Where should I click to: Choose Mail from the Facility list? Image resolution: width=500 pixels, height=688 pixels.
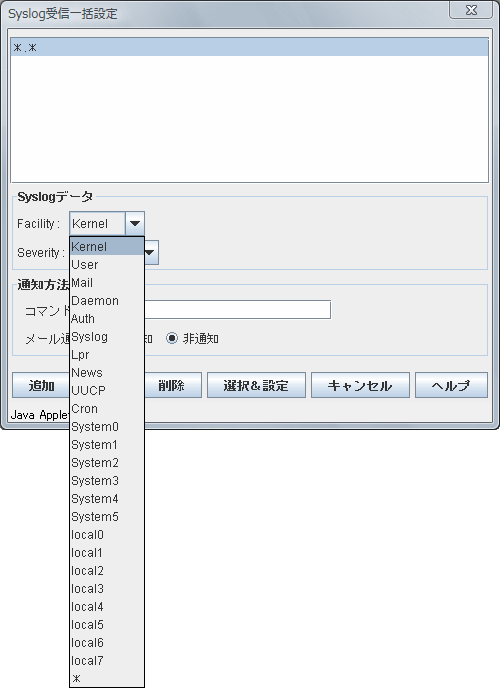coord(107,283)
